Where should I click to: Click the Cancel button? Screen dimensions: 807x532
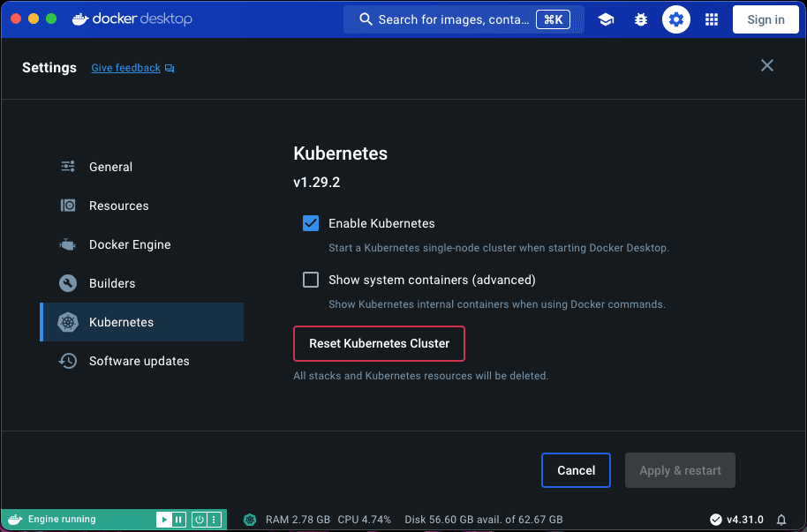coord(576,470)
